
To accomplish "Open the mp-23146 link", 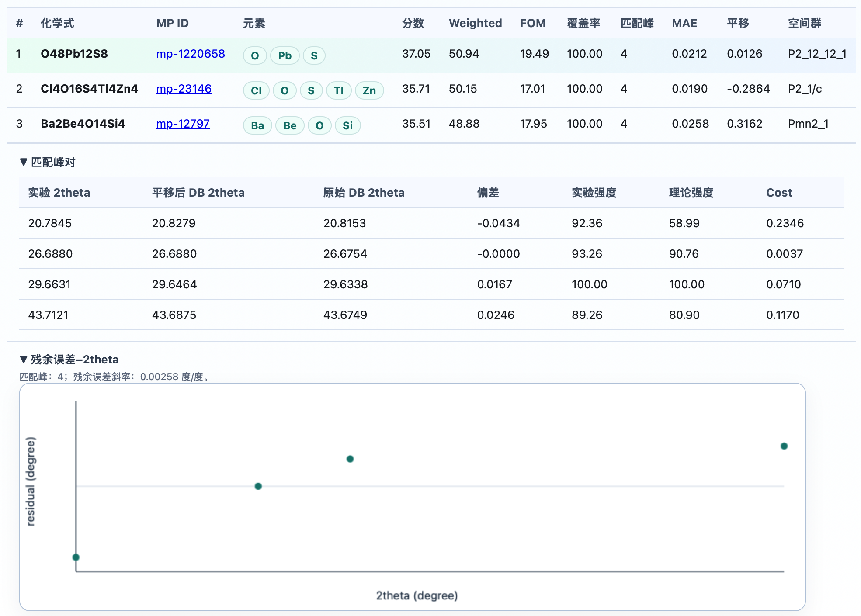I will 184,89.
